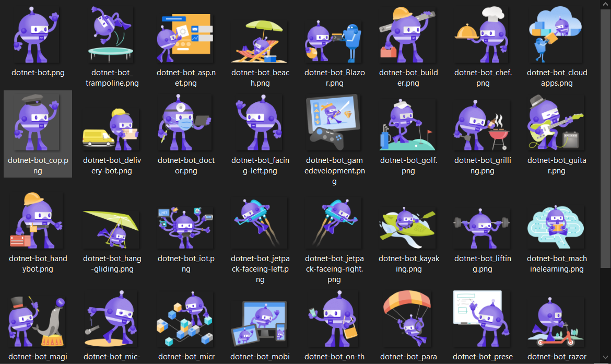This screenshot has height=364, width=611.
Task: Select the weight lifting bot thumbnail
Action: point(483,228)
